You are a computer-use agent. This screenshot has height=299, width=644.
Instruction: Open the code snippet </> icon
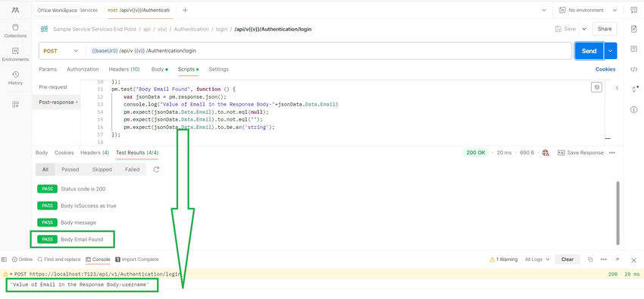[x=633, y=69]
